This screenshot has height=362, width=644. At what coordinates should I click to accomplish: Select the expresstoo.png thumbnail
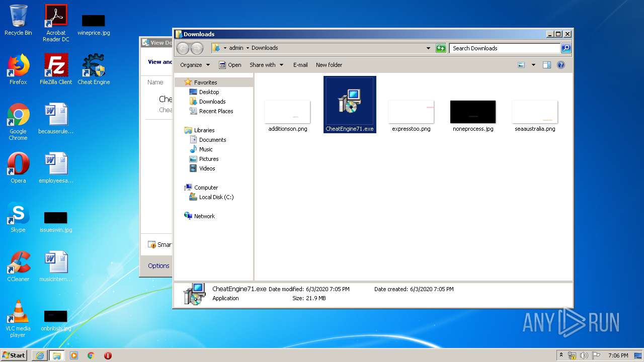[x=411, y=116]
